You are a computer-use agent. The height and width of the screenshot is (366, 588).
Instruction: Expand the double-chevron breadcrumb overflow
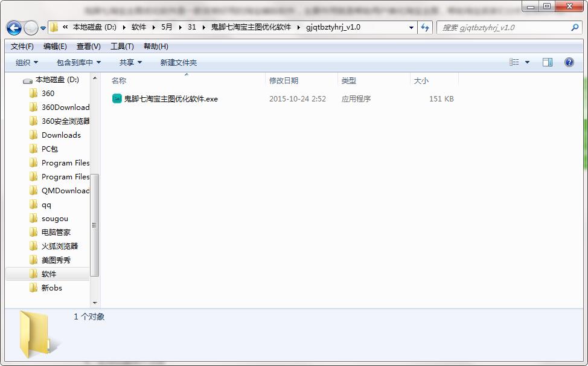pos(65,27)
